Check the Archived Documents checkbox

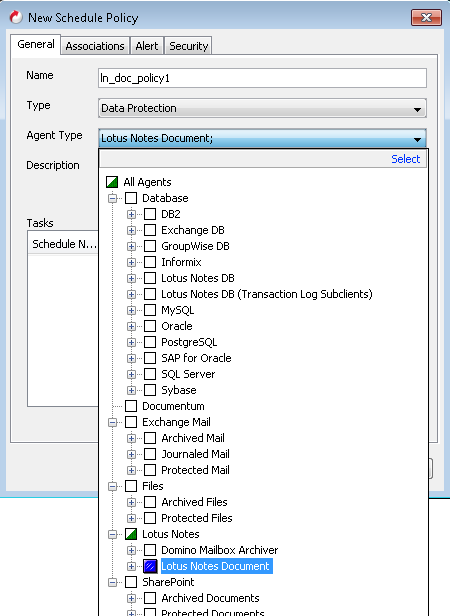pyautogui.click(x=150, y=598)
